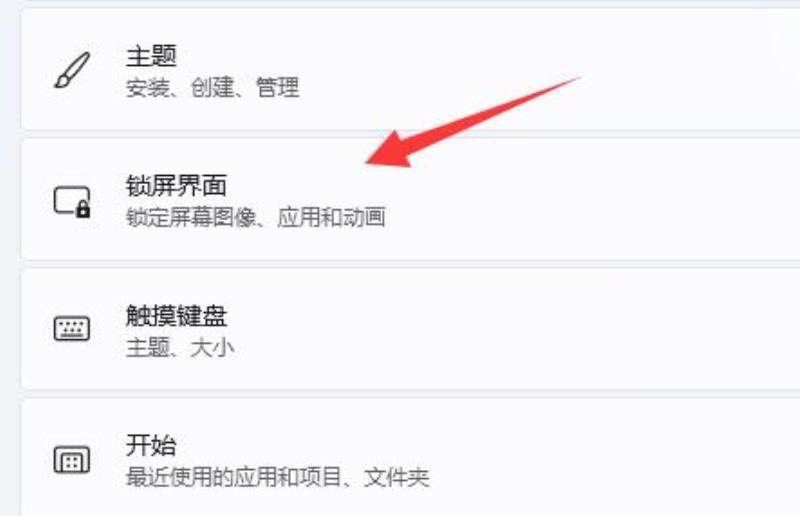Click the partially visible card above 主题
Screen dimensions: 800x516
click(x=410, y=2)
